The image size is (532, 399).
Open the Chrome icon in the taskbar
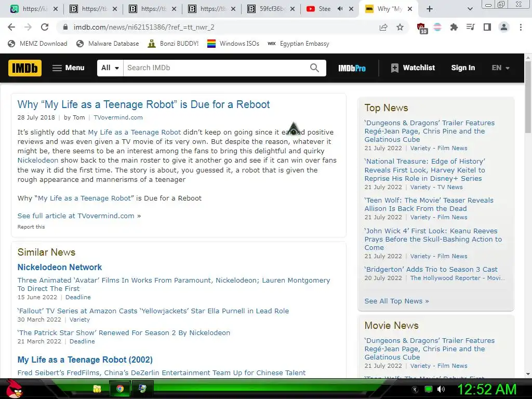120,389
